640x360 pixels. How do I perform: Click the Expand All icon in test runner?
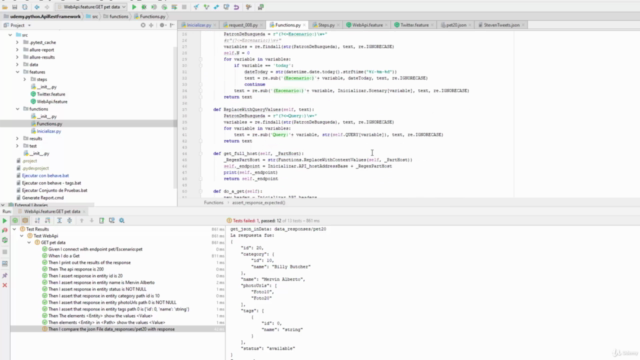[x=59, y=221]
